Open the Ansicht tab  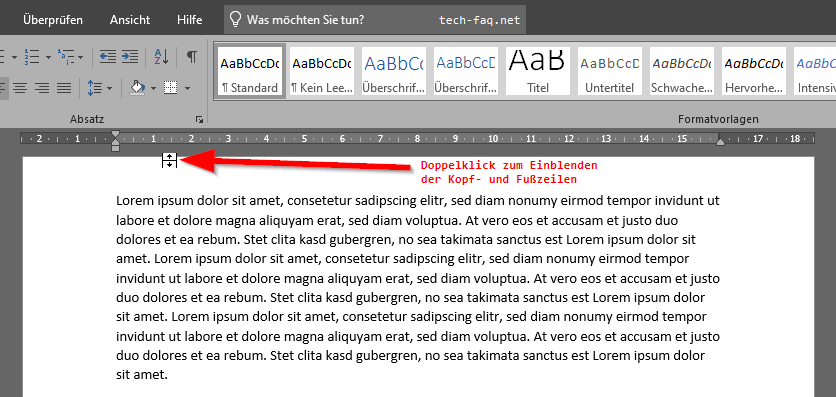tap(130, 20)
